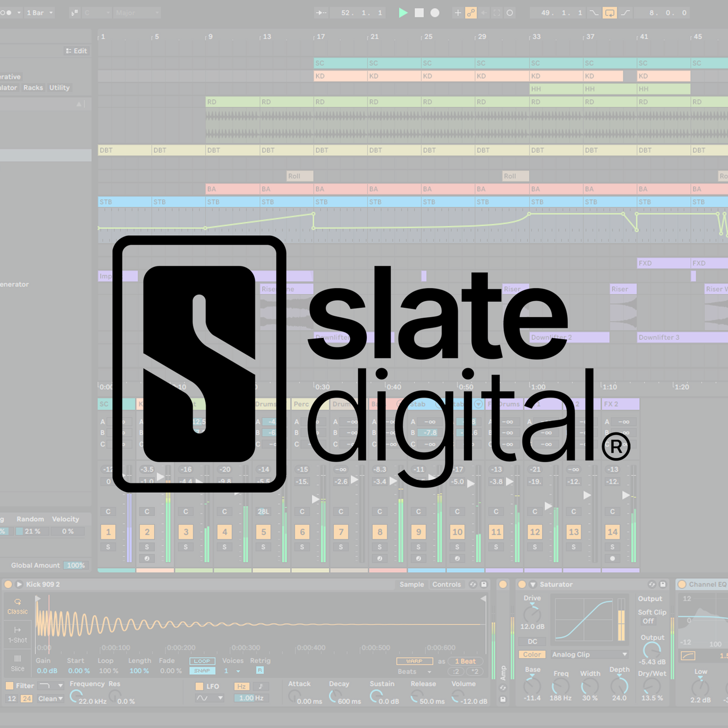728x728 pixels.
Task: Preview the Kick 909 2 sample
Action: click(19, 584)
